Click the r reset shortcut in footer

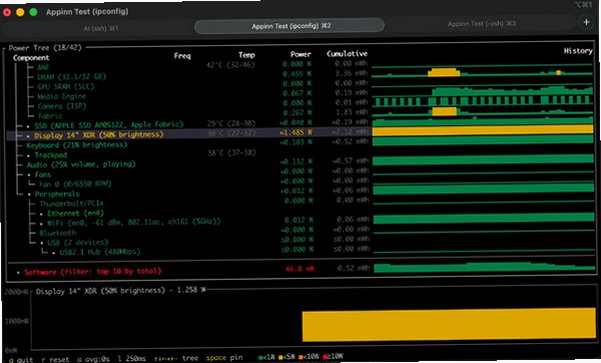[55, 360]
